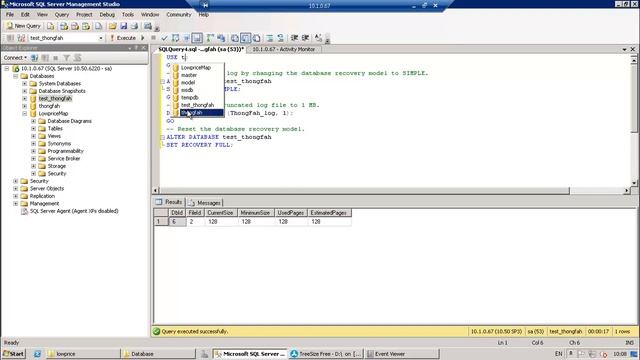This screenshot has height=360, width=640.
Task: Collapse the Databases folder
Action: pos(16,76)
